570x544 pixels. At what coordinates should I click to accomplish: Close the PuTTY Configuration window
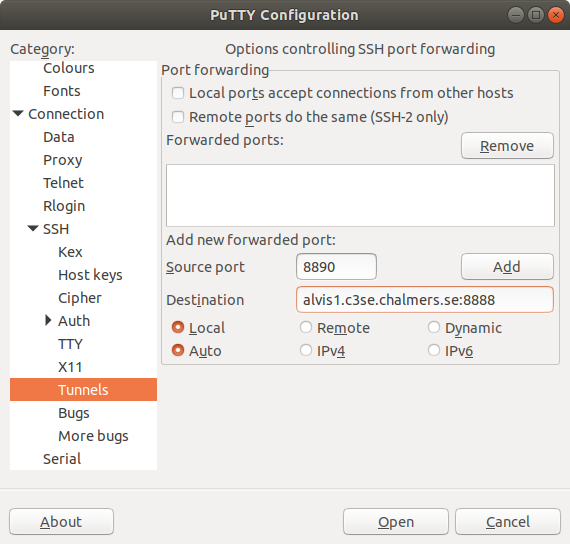pyautogui.click(x=556, y=15)
